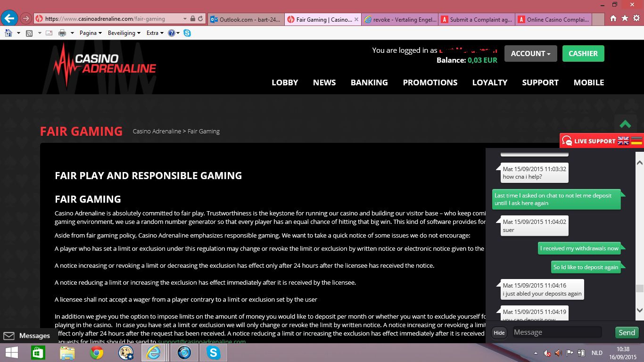This screenshot has width=644, height=362.
Task: Click the NLD language indicator
Action: click(x=597, y=353)
